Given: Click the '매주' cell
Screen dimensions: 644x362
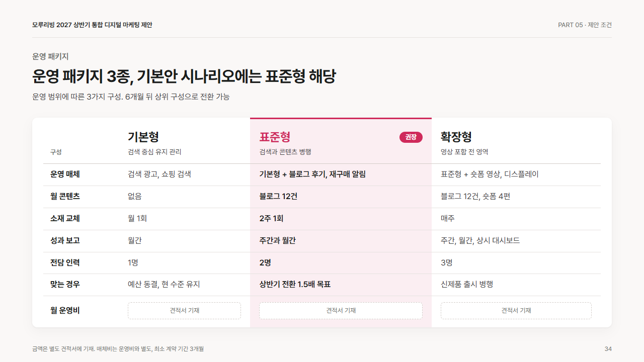Looking at the screenshot, I should [448, 219].
